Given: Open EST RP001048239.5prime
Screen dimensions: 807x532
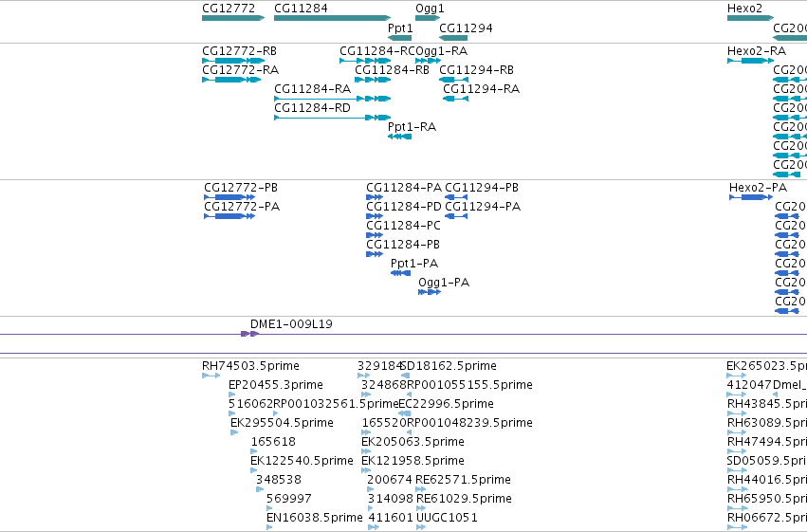Looking at the screenshot, I should click(x=409, y=432).
